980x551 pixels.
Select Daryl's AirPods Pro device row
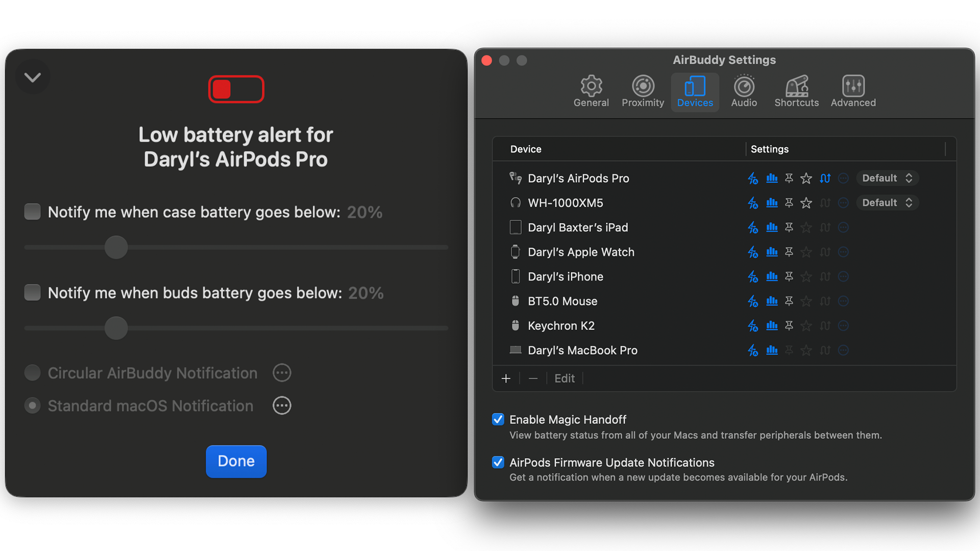tap(724, 178)
